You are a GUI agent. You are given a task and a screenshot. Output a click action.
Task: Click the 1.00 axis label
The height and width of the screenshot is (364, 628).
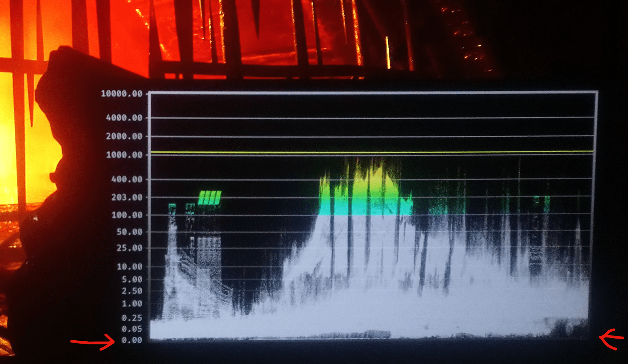point(132,304)
